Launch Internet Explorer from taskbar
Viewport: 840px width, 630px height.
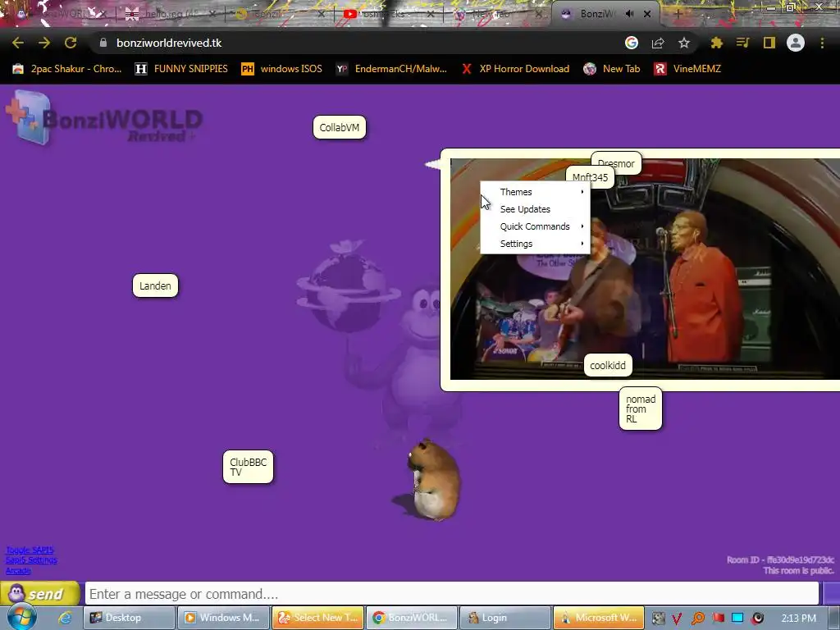pyautogui.click(x=65, y=618)
